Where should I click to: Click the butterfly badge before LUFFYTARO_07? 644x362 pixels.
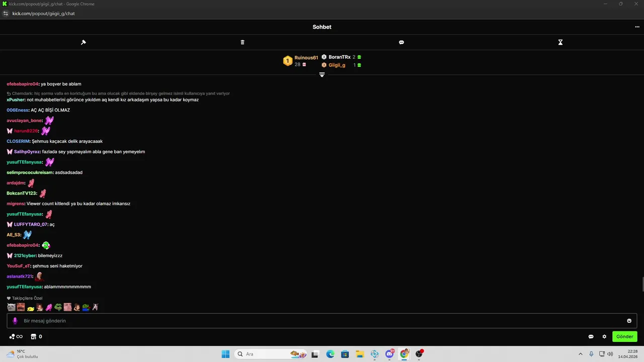pos(10,224)
